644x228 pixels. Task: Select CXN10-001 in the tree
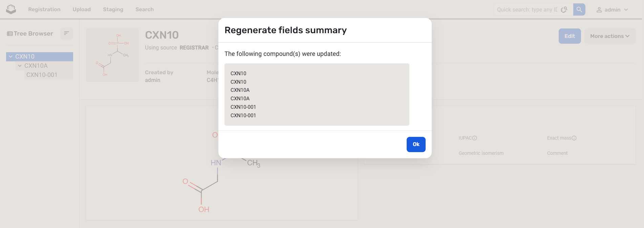42,75
